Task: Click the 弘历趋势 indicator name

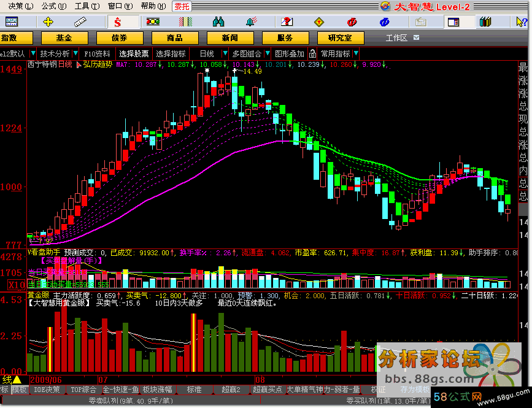Action: [98, 64]
